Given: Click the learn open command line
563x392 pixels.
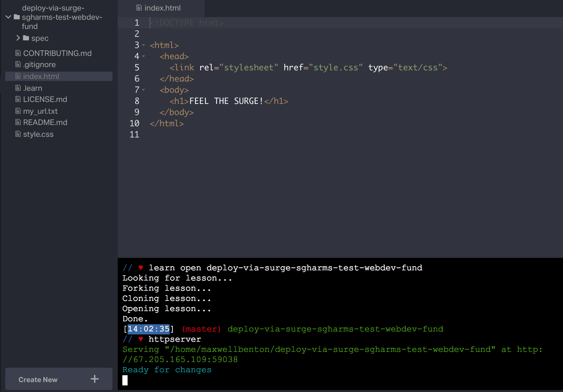Looking at the screenshot, I should tap(285, 268).
